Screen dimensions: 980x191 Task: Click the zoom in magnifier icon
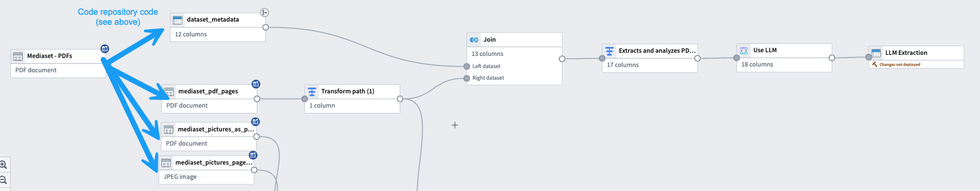tap(3, 165)
